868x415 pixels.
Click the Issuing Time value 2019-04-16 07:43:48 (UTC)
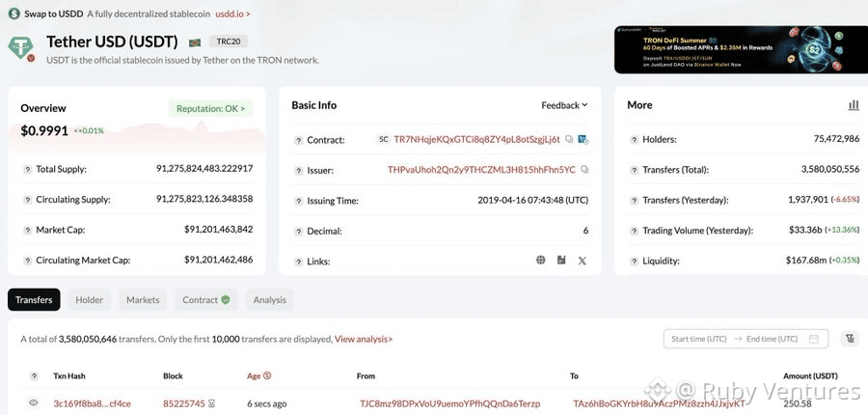point(532,200)
